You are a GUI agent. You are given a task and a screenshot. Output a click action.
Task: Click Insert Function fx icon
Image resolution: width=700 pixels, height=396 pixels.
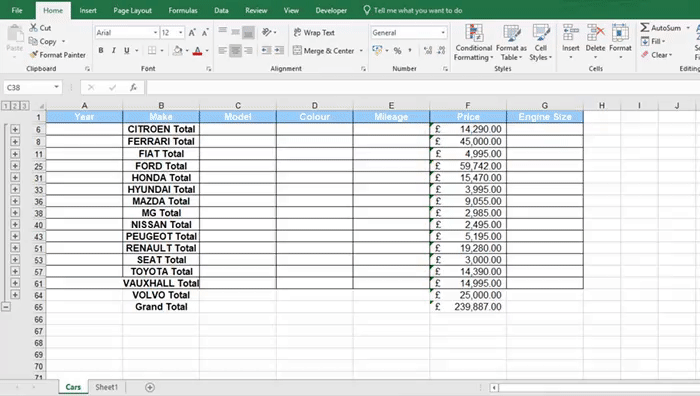(x=133, y=88)
